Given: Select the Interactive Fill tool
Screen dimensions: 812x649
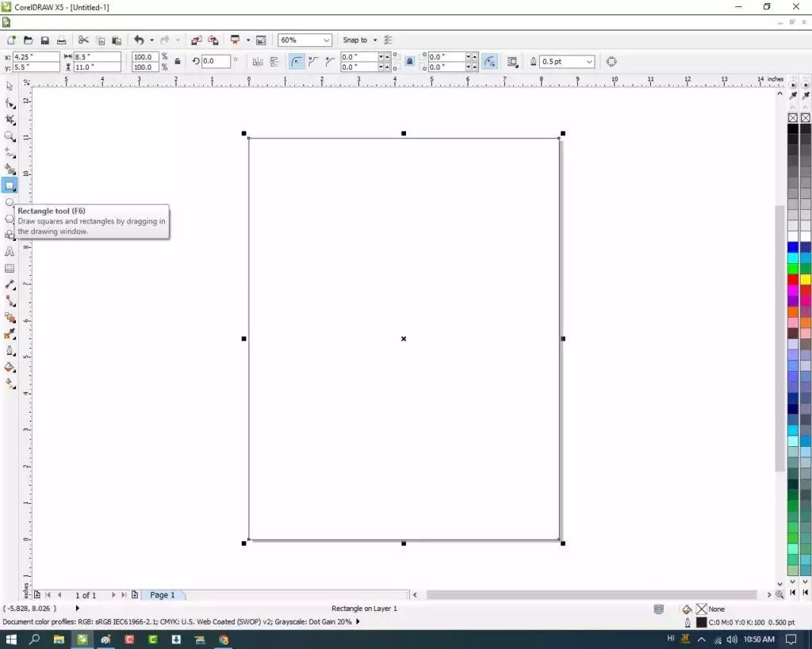Looking at the screenshot, I should click(x=10, y=384).
